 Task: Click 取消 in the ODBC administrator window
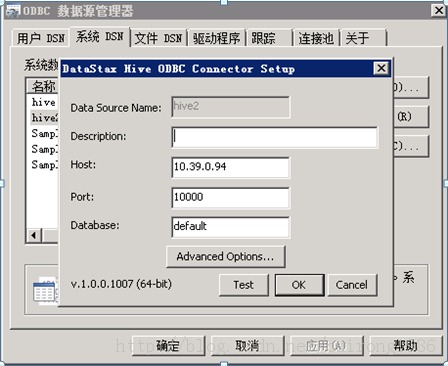[247, 346]
